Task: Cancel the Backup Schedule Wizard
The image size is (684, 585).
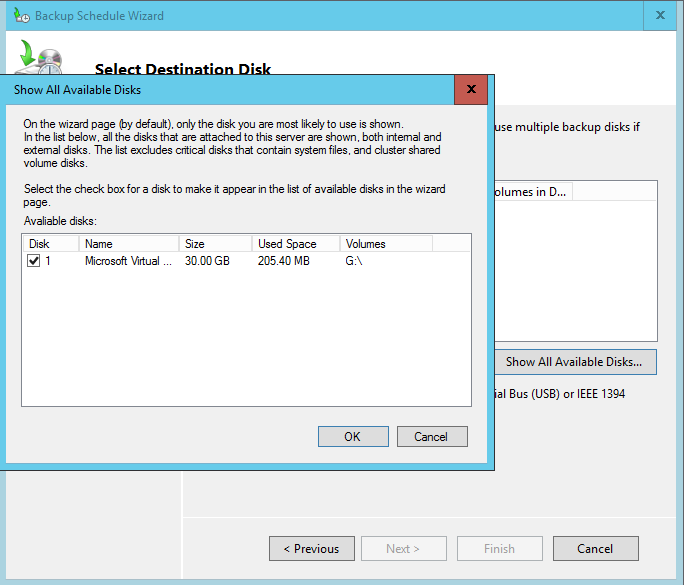Action: [x=595, y=548]
